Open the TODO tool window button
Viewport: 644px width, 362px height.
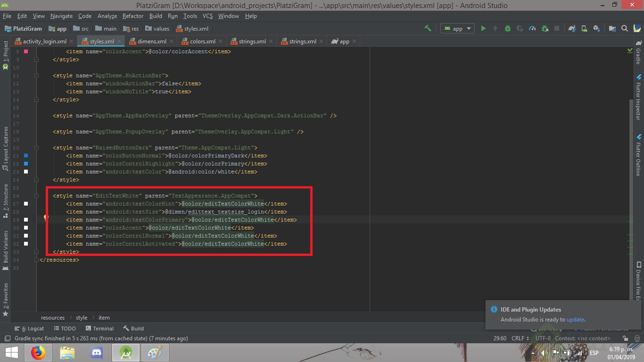(65, 329)
